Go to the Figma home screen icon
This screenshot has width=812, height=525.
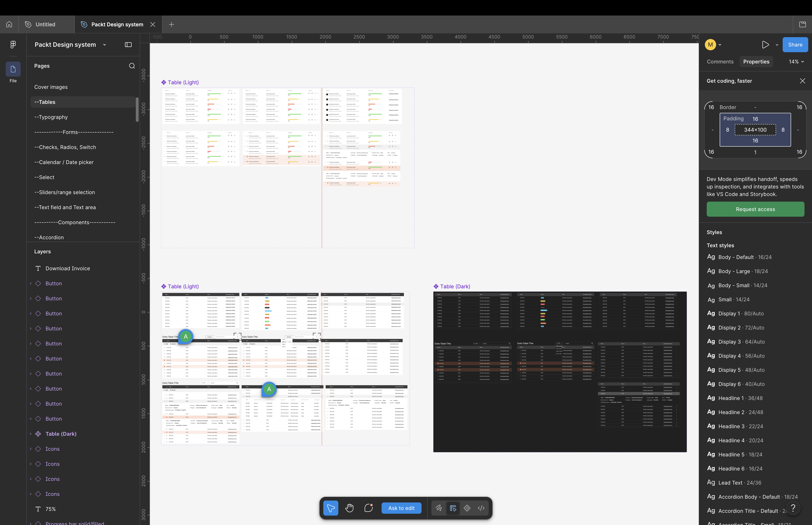(x=9, y=24)
